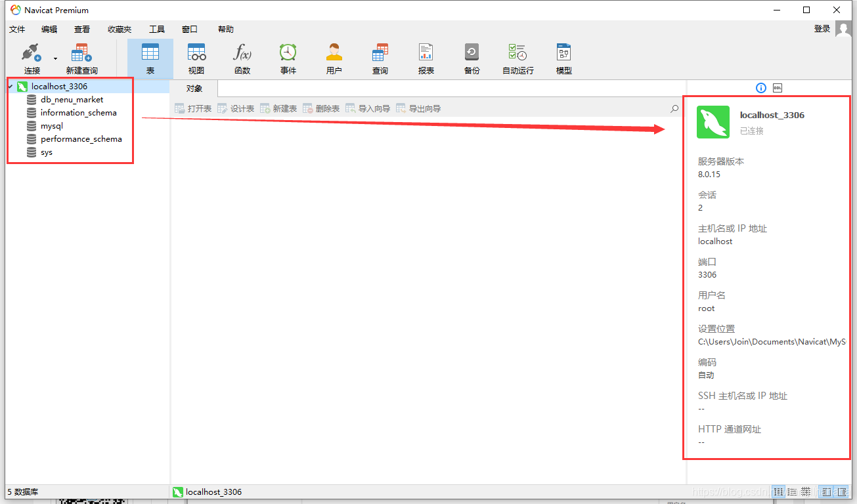Click the 删除表 (Delete Table) button
The height and width of the screenshot is (504, 857).
pos(321,109)
